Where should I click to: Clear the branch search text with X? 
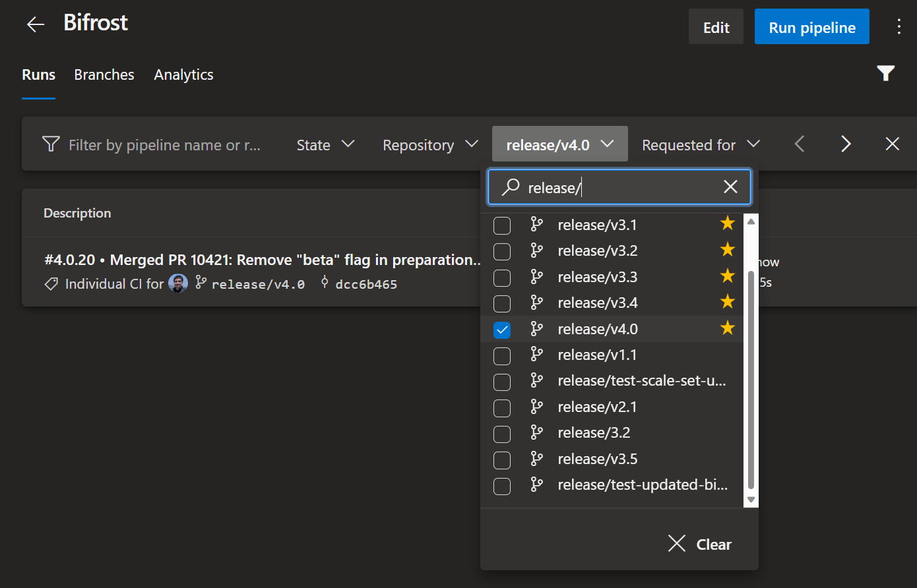coord(730,187)
